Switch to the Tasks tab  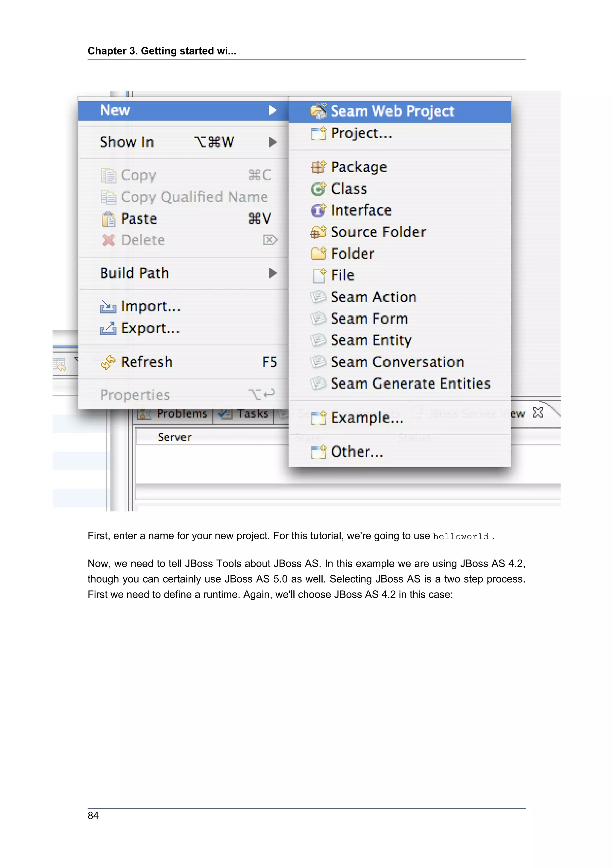[244, 414]
